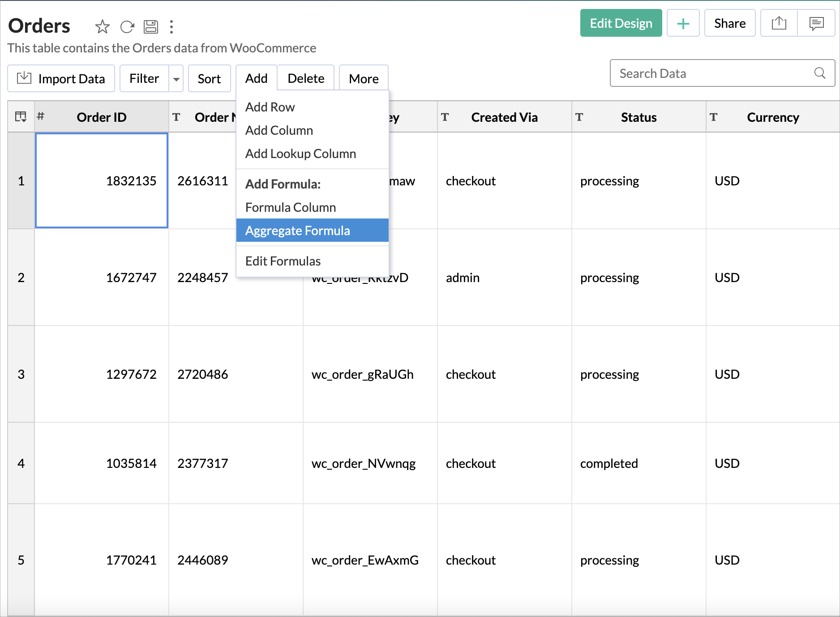Click the Import Data download icon
This screenshot has height=617, width=840.
[25, 78]
